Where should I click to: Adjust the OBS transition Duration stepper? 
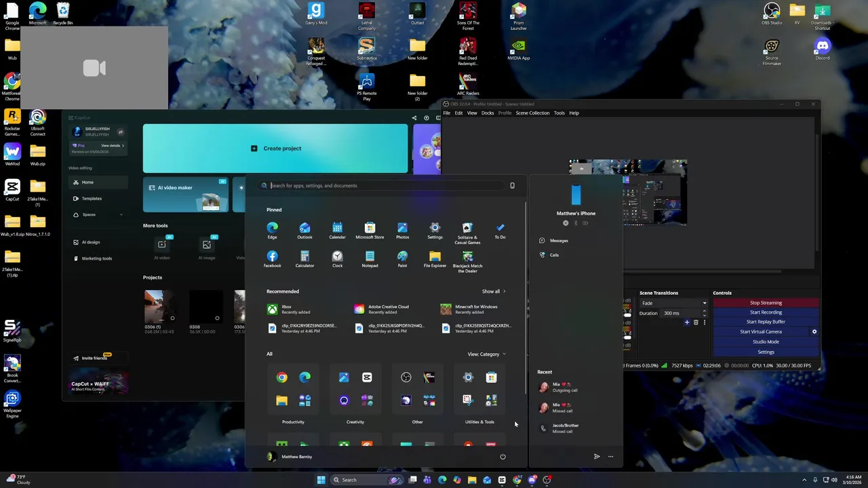coord(704,313)
